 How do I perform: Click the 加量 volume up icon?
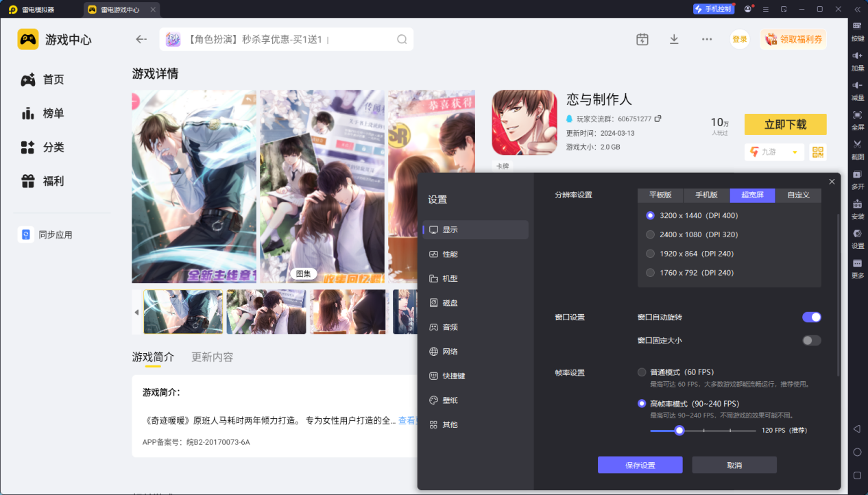[x=856, y=62]
